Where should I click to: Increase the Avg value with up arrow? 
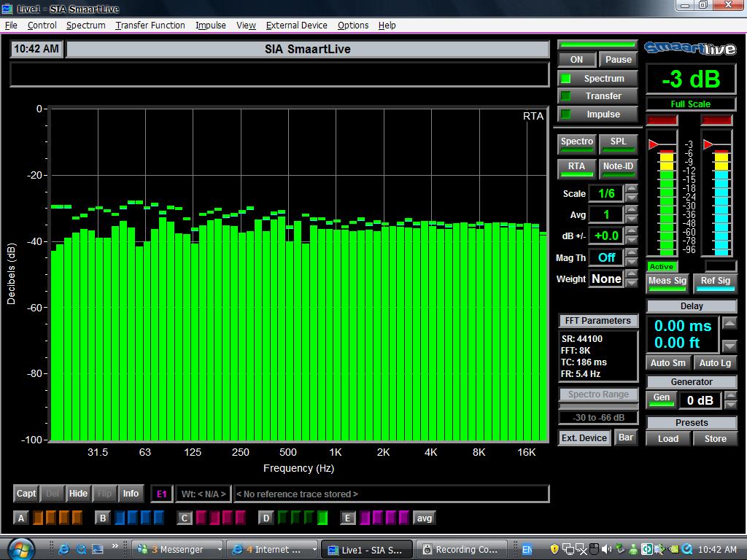click(631, 209)
